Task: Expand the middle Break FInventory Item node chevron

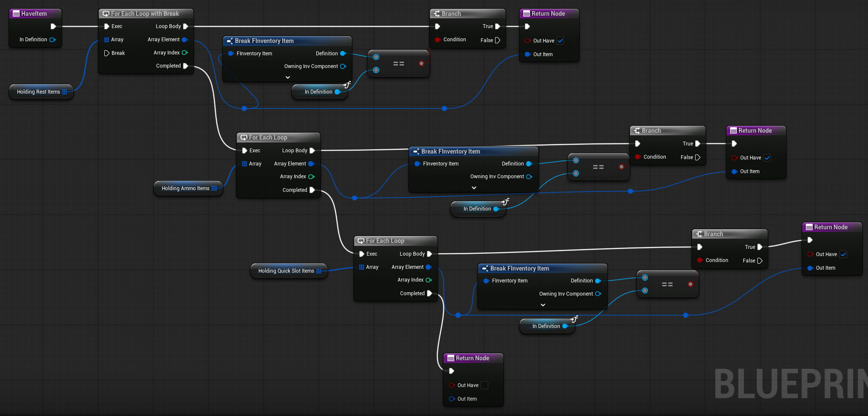Action: tap(474, 188)
